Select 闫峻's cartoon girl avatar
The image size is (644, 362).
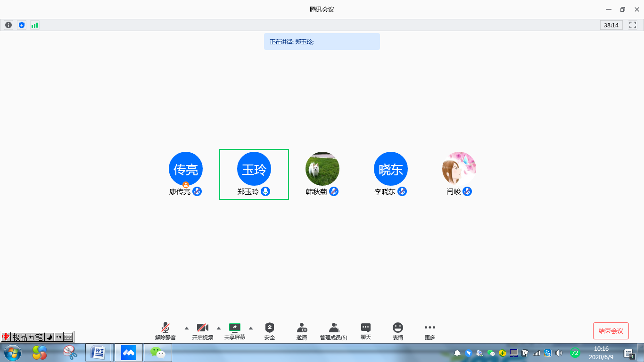tap(459, 169)
